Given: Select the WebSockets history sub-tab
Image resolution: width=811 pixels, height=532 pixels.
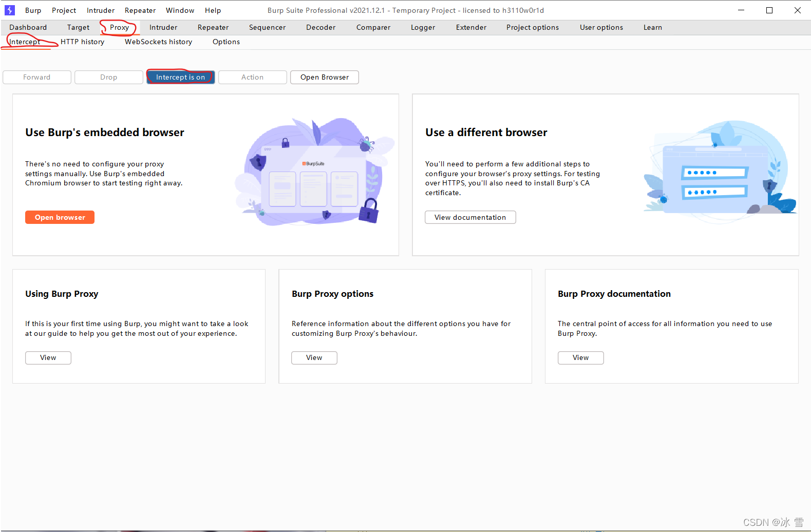Looking at the screenshot, I should (x=158, y=42).
